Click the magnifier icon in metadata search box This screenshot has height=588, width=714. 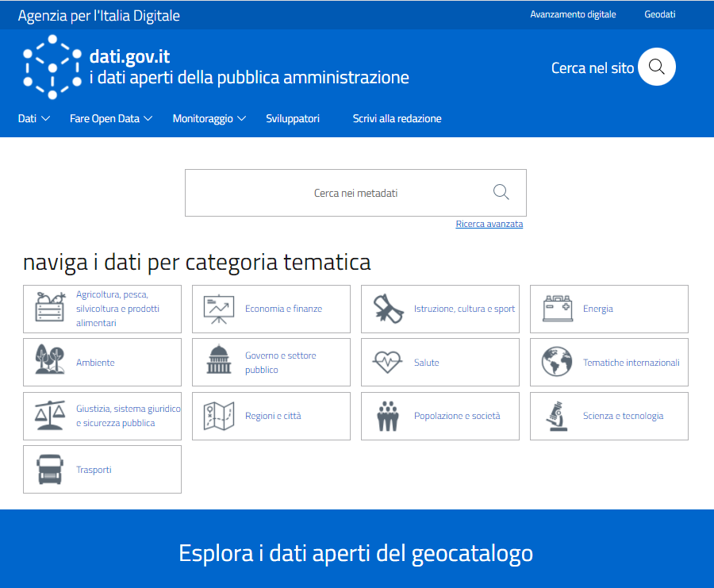[501, 192]
